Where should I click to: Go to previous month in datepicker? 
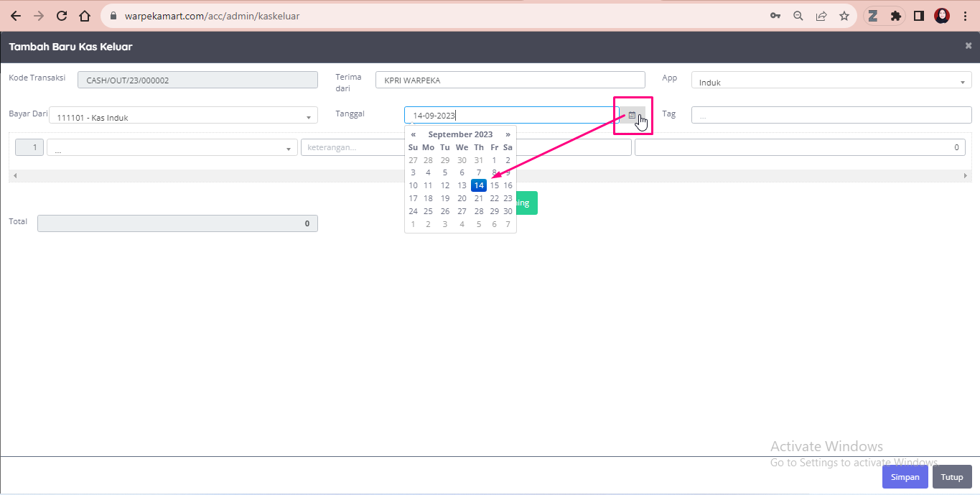[x=414, y=134]
